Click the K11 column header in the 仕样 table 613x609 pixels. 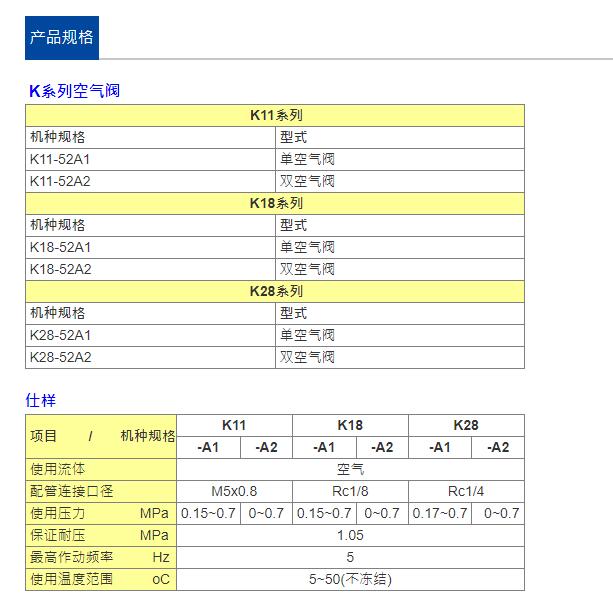[234, 425]
